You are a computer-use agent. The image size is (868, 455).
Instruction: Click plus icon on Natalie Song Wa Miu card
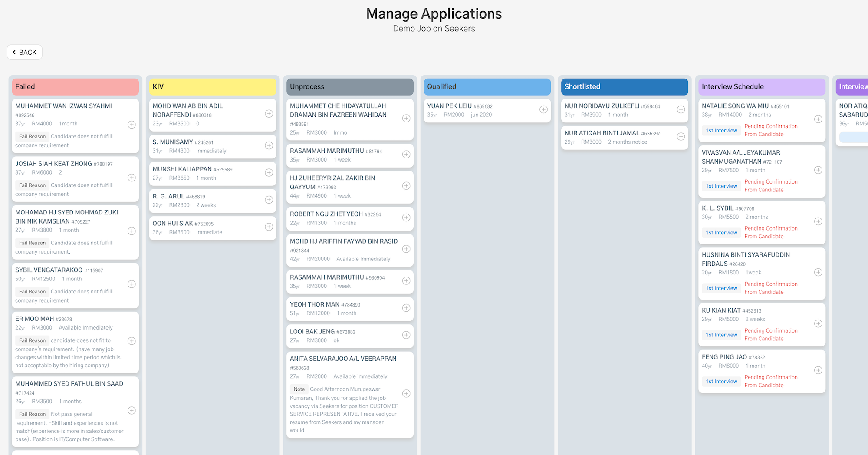tap(818, 119)
